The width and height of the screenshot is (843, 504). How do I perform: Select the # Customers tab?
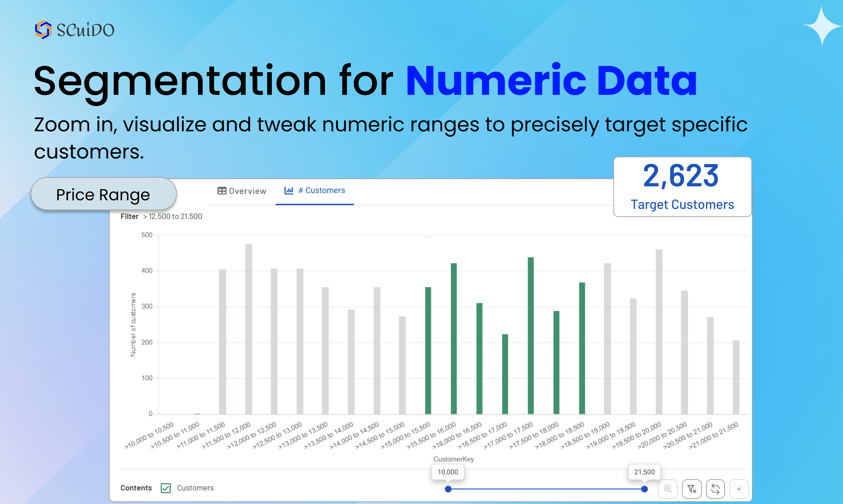pyautogui.click(x=314, y=190)
